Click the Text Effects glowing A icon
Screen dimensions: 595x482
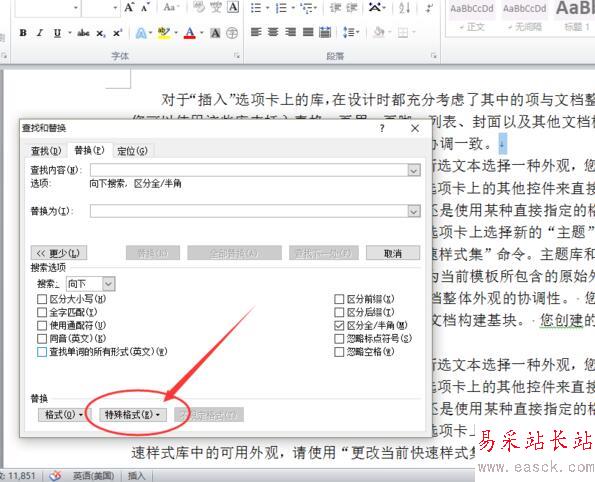click(141, 33)
